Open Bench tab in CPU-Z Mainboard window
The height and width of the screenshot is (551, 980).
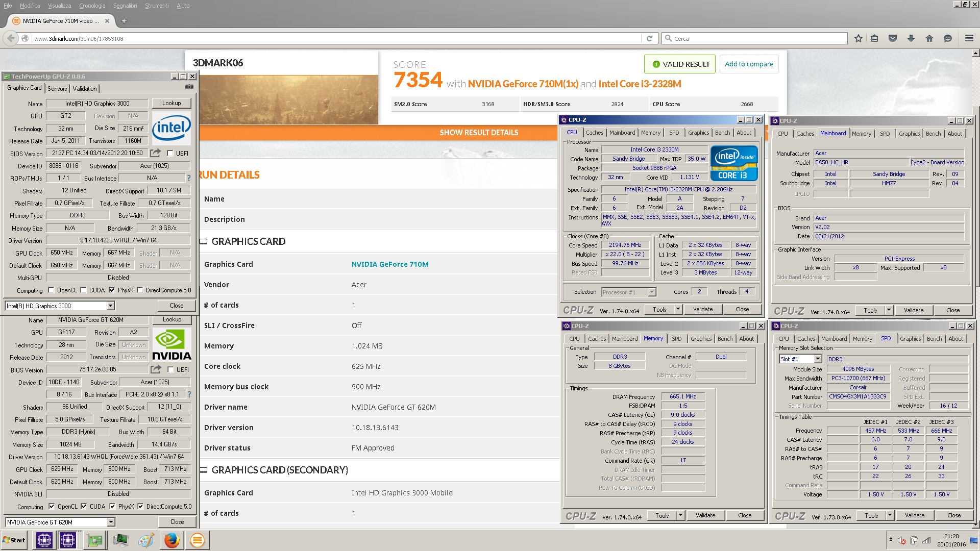933,134
